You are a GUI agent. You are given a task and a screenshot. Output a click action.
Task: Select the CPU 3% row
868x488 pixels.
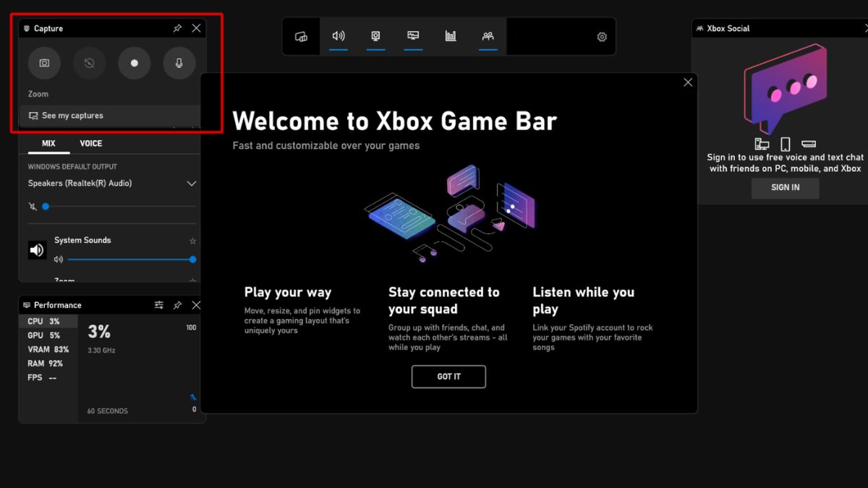pyautogui.click(x=48, y=322)
